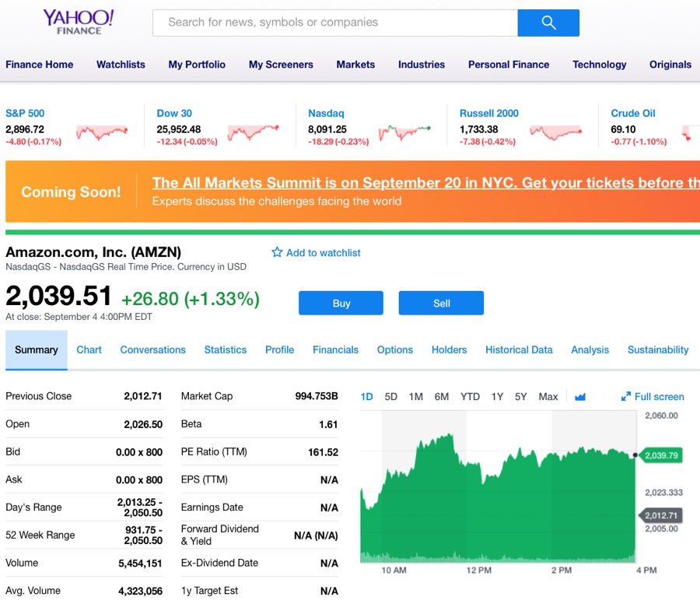Image resolution: width=700 pixels, height=604 pixels.
Task: Select the 5Y chart range
Action: point(520,396)
